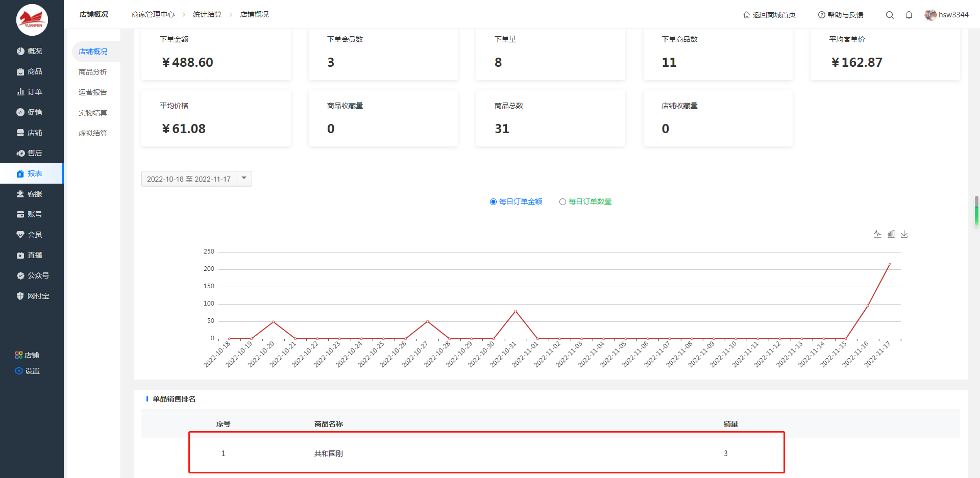Click the 商品总数 31 value
Image resolution: width=980 pixels, height=478 pixels.
(x=502, y=129)
